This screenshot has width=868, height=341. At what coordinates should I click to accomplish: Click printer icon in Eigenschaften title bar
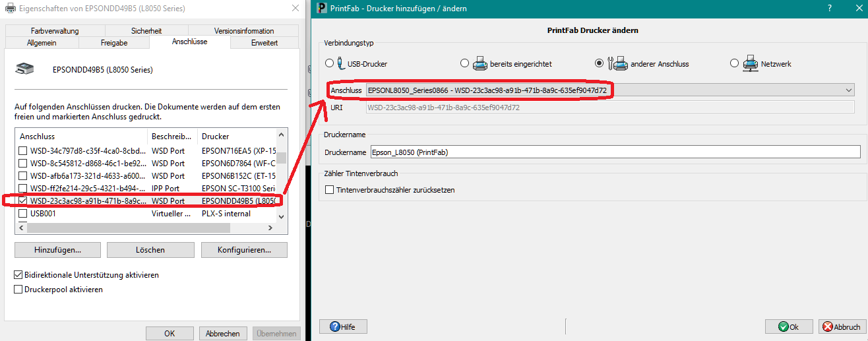coord(11,9)
